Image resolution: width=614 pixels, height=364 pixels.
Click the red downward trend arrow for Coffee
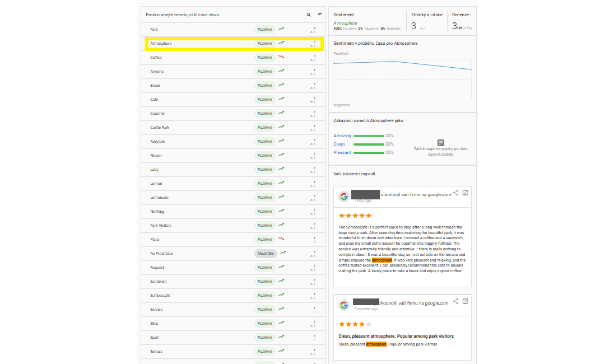click(281, 57)
